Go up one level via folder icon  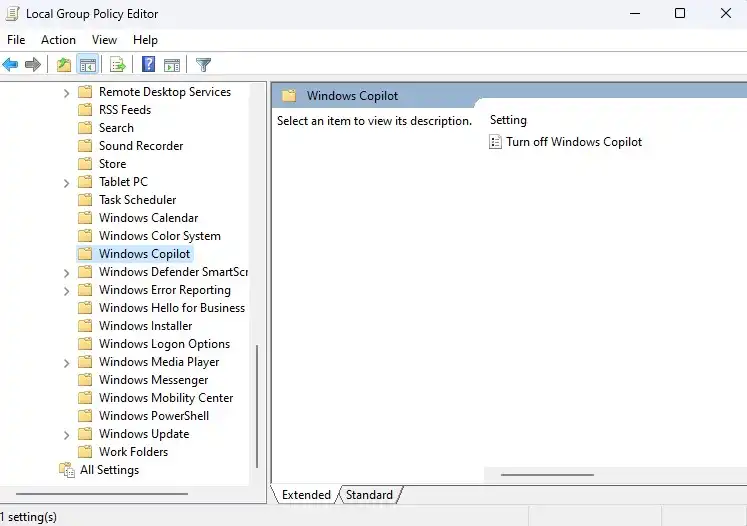click(x=63, y=64)
